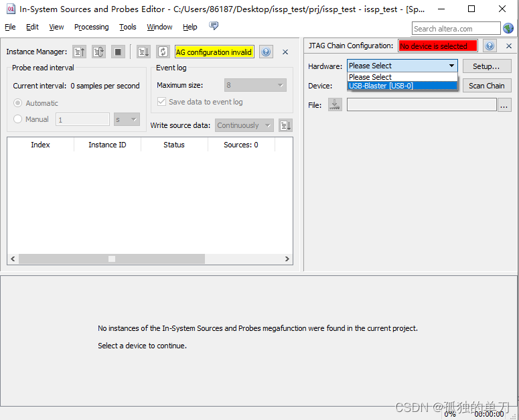Choose USB-Blaster [USB-0] from Hardware list
The width and height of the screenshot is (519, 420).
tap(402, 86)
